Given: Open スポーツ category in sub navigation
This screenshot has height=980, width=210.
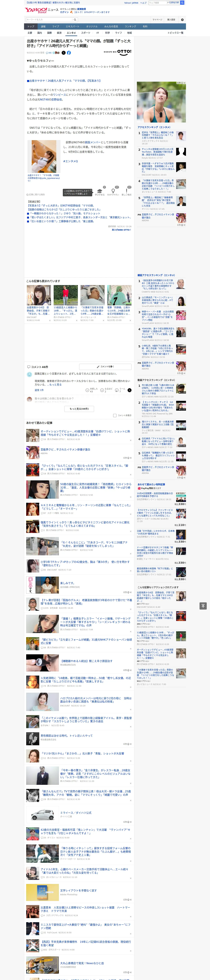Looking at the screenshot, I should pos(86,33).
